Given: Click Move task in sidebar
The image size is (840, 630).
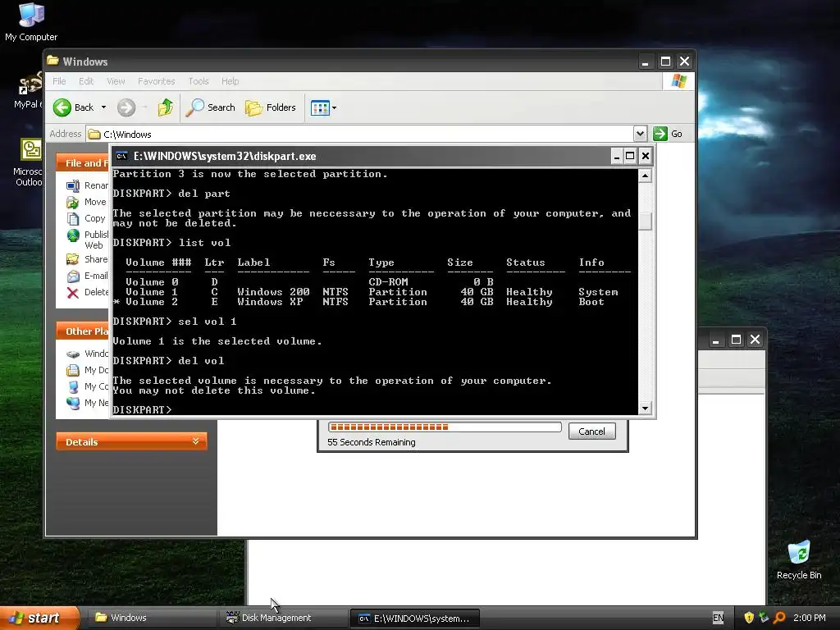Looking at the screenshot, I should [x=87, y=202].
